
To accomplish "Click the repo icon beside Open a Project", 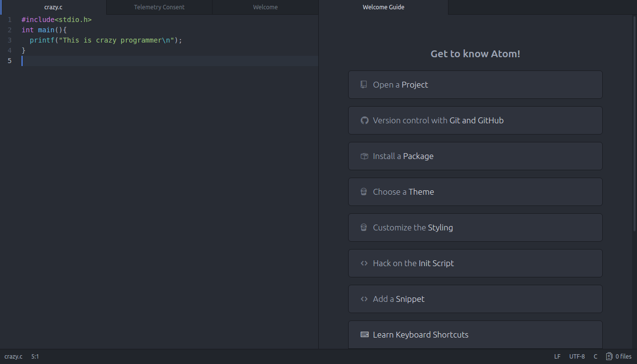I will pyautogui.click(x=364, y=85).
